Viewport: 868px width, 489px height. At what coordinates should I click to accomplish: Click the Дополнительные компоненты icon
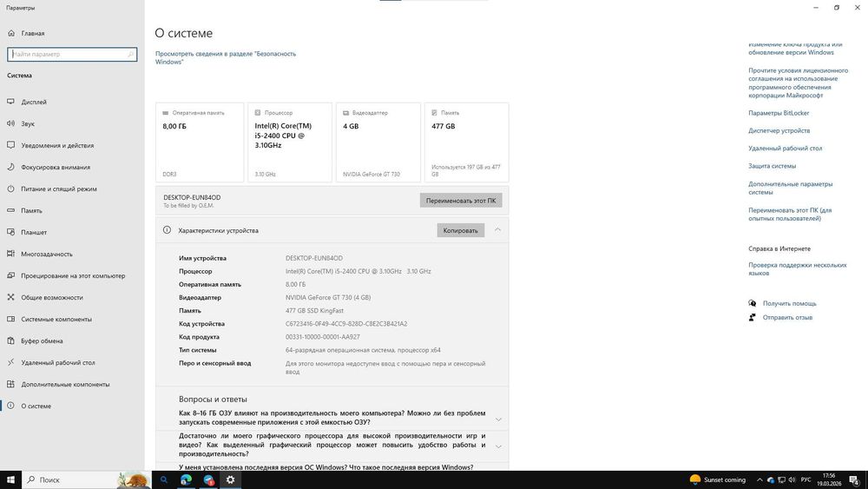(10, 384)
